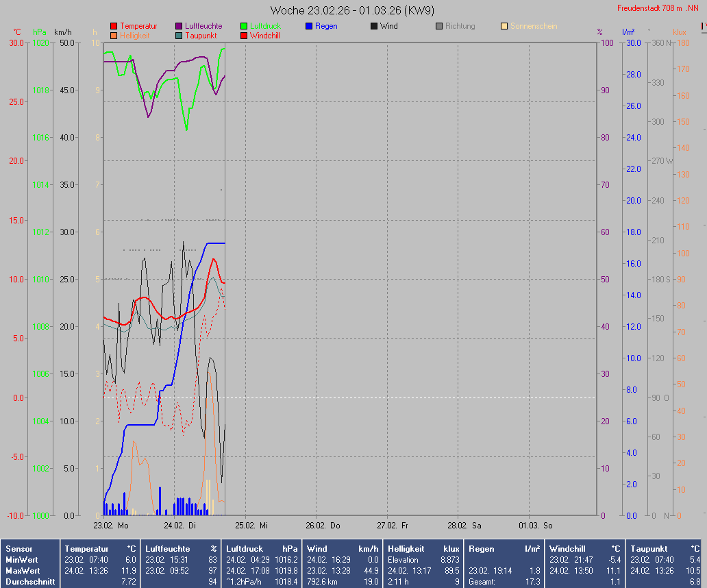The width and height of the screenshot is (707, 588).
Task: Click the purple Luftfeuchte legend swatch
Action: [179, 27]
